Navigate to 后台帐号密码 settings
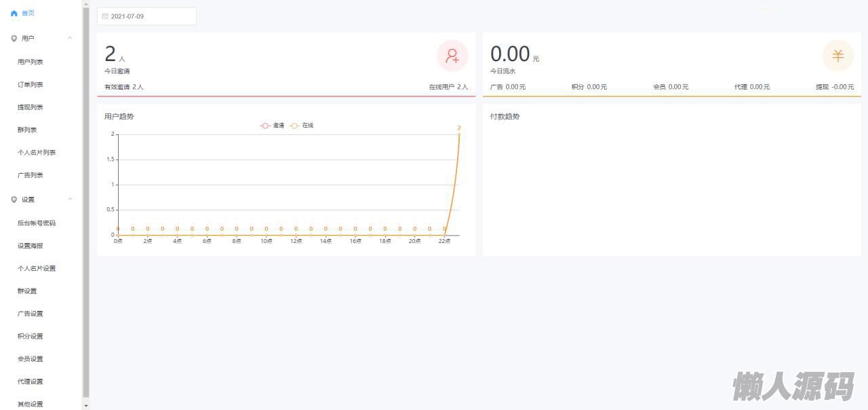868x410 pixels. (x=37, y=223)
